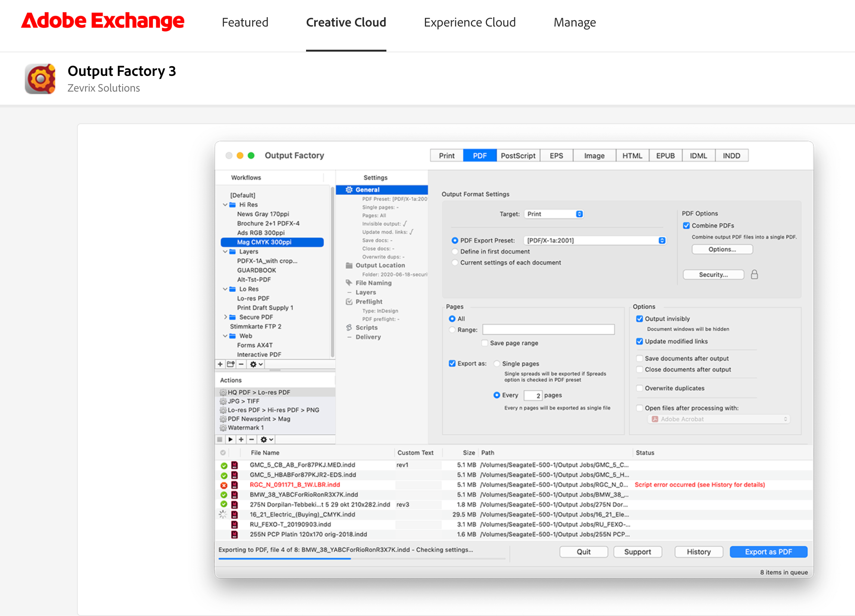Select Current settings of each document

click(455, 262)
